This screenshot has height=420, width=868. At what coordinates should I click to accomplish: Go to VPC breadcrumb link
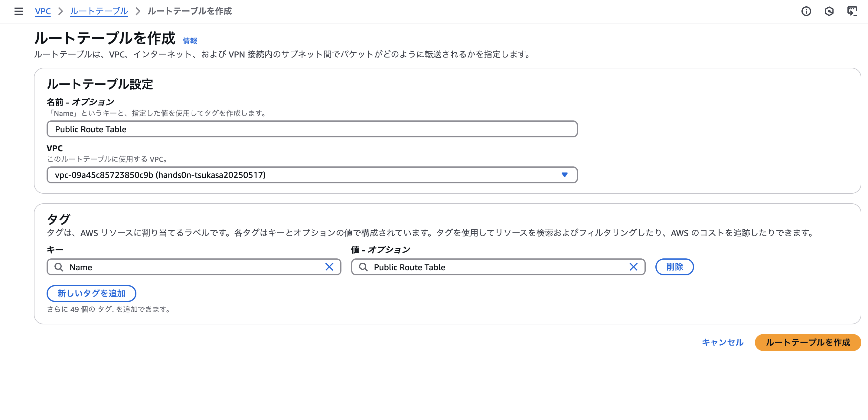[x=43, y=11]
